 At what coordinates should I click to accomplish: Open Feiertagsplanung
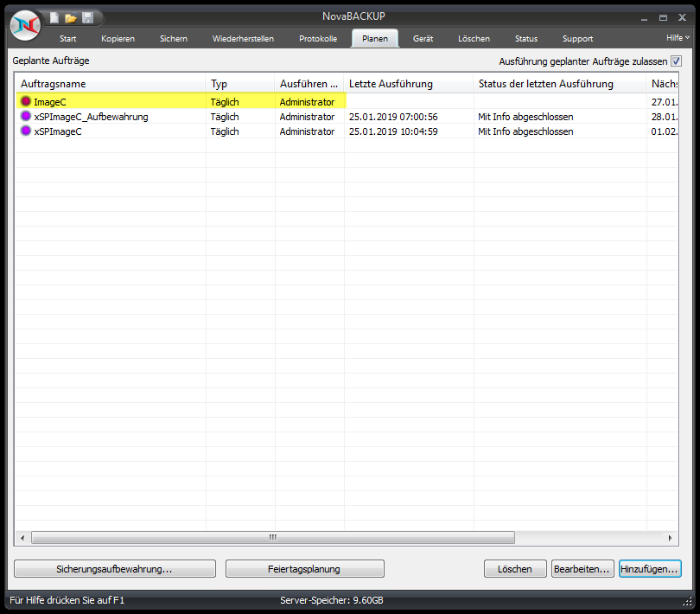coord(304,569)
